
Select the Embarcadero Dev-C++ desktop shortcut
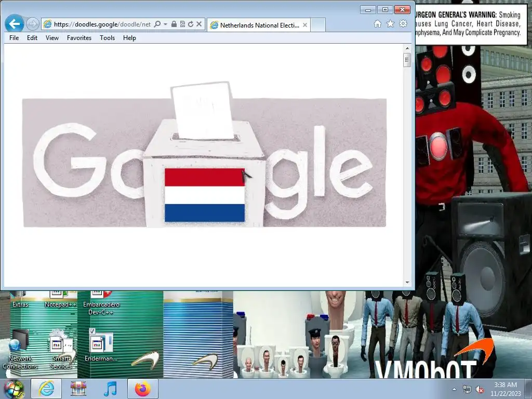click(x=101, y=303)
